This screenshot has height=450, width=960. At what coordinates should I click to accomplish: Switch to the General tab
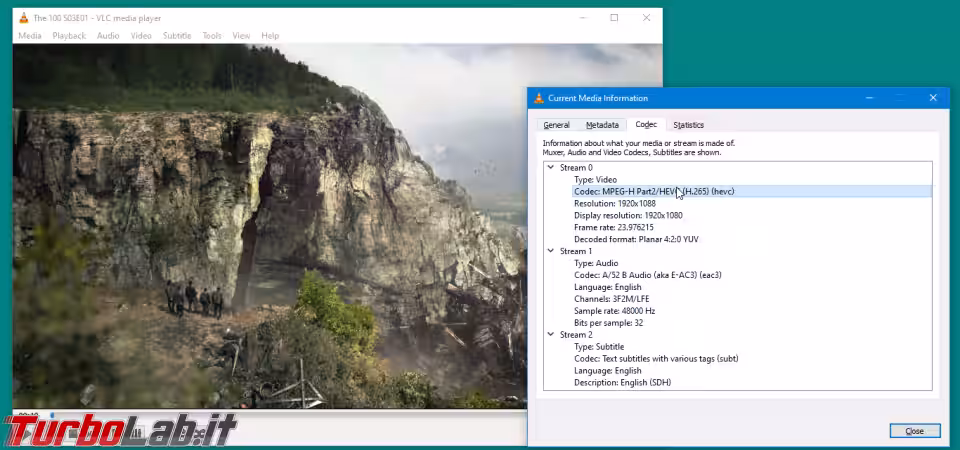pyautogui.click(x=557, y=125)
